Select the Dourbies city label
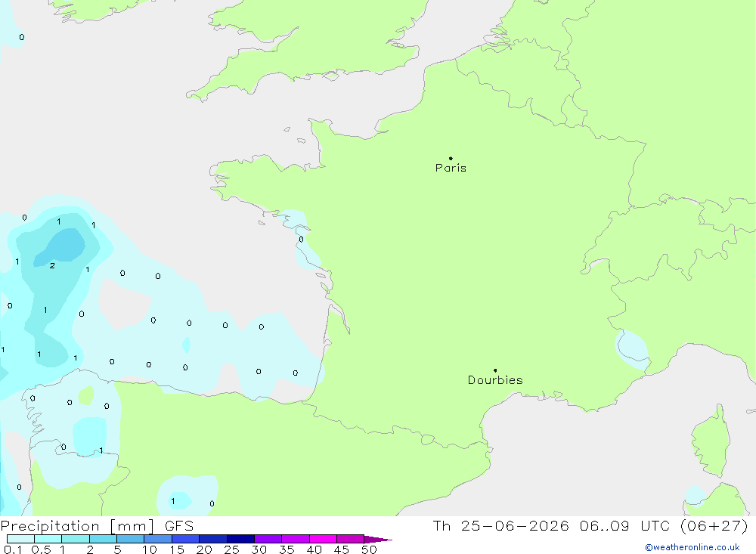Viewport: 756px width, 554px height. pos(495,380)
